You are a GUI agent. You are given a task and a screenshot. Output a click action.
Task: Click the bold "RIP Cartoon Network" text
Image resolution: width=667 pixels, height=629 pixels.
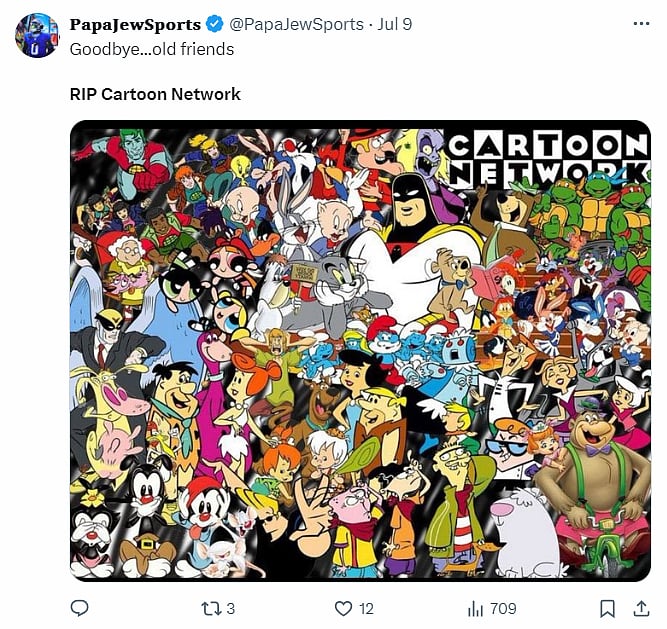tap(155, 94)
